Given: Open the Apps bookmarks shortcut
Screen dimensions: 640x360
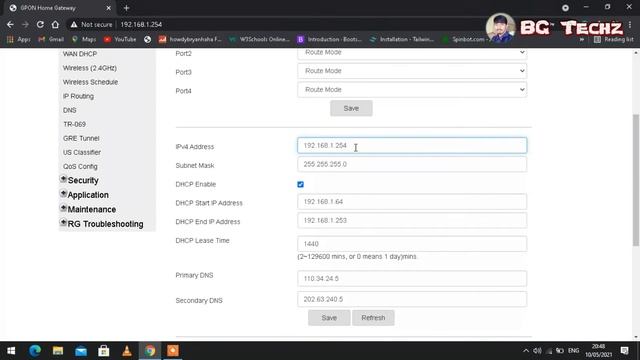Looking at the screenshot, I should (18, 39).
